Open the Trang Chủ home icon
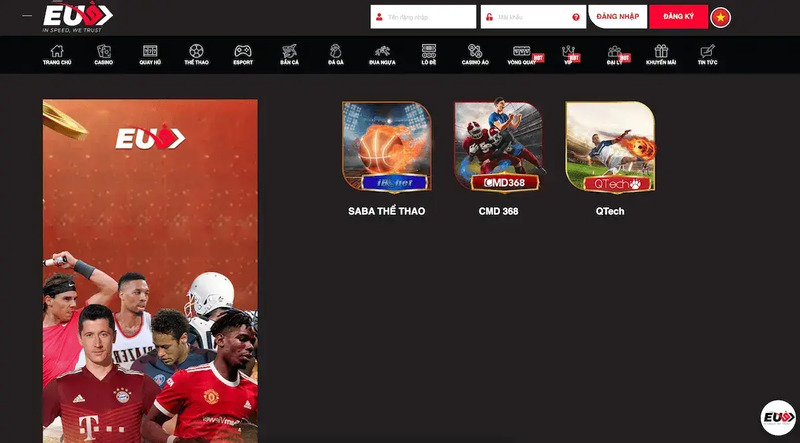 pos(57,51)
